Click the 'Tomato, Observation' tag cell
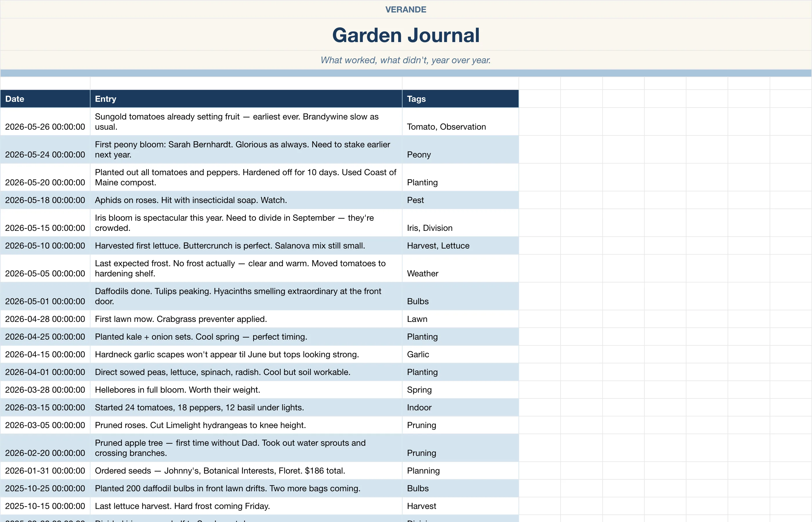Viewport: 812px width, 522px height. pos(460,122)
